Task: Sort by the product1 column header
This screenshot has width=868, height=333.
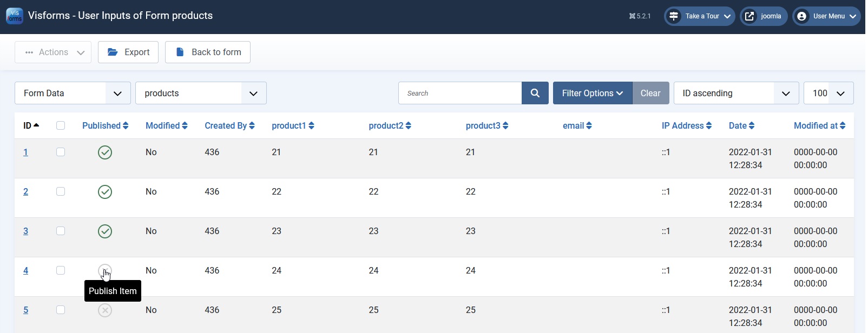Action: tap(293, 125)
